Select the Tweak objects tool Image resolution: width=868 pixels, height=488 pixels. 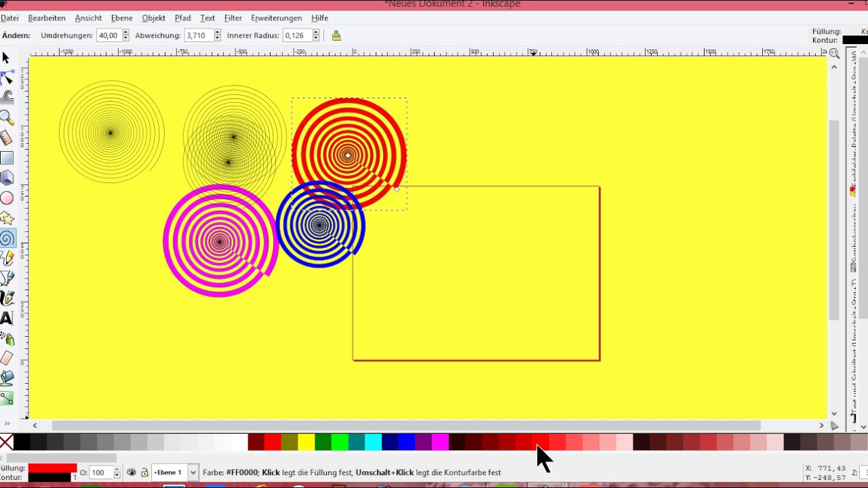click(x=6, y=97)
